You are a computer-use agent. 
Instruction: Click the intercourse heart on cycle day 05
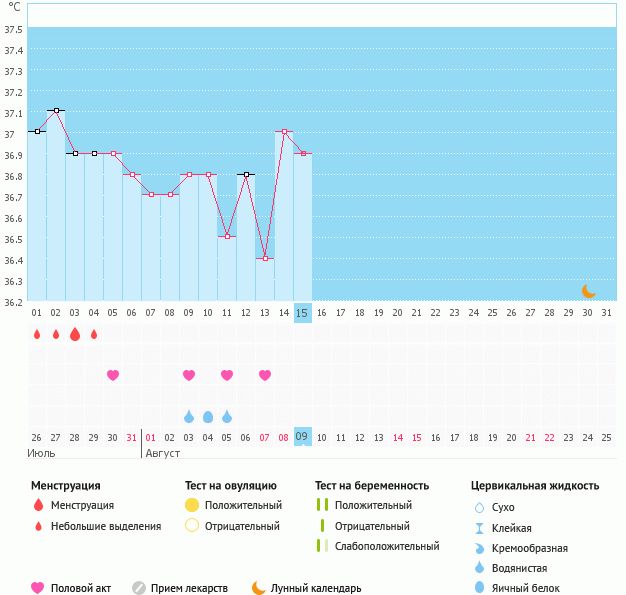tap(113, 375)
